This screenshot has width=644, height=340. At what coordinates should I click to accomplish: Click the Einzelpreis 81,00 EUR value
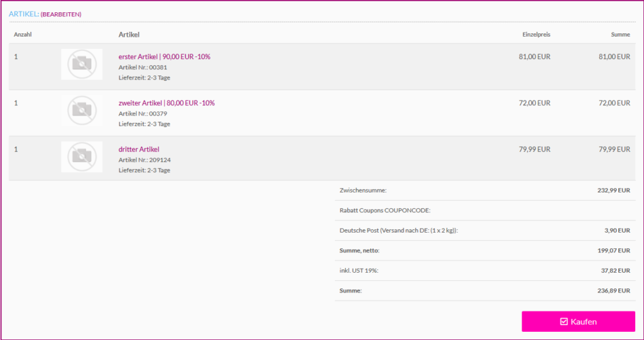[535, 56]
